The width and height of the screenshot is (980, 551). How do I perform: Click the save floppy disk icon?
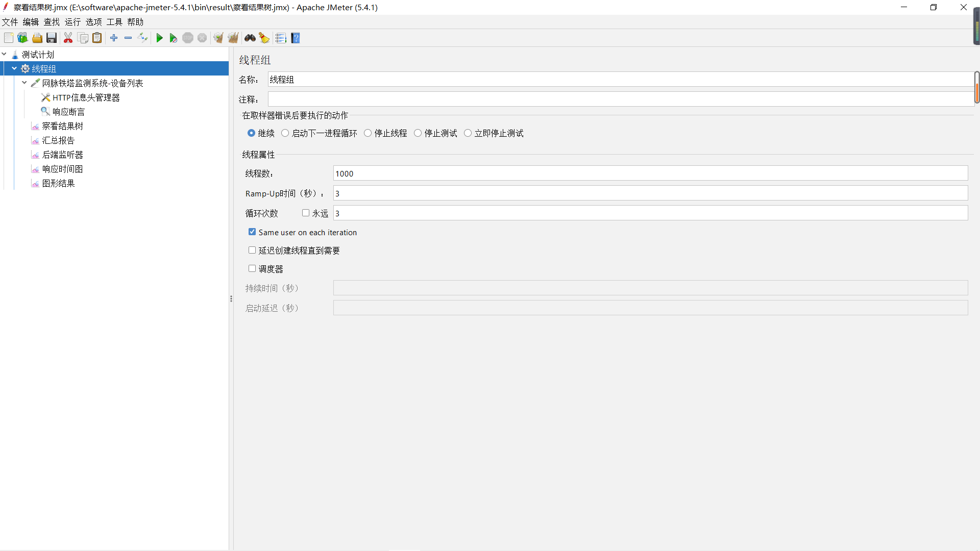point(52,38)
